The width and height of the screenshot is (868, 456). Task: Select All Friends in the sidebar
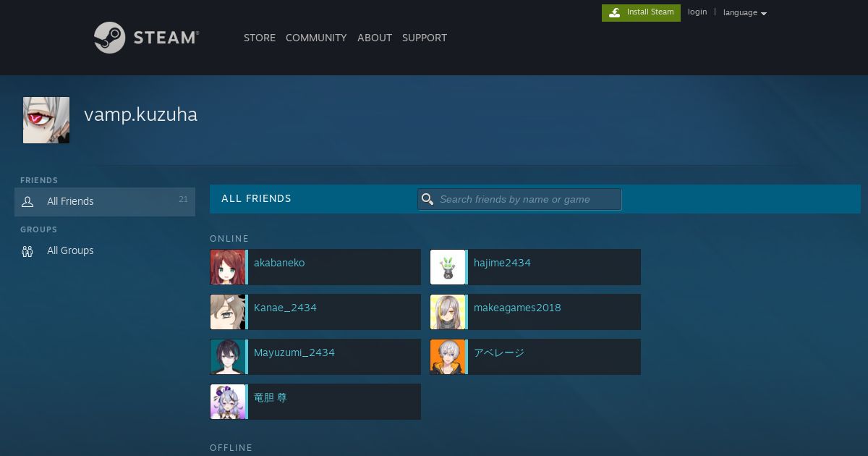coord(105,202)
